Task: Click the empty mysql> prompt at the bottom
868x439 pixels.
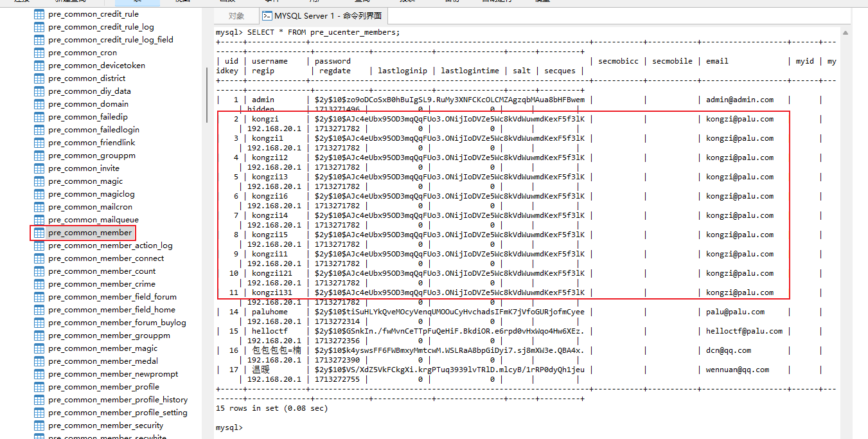Action: click(x=229, y=427)
